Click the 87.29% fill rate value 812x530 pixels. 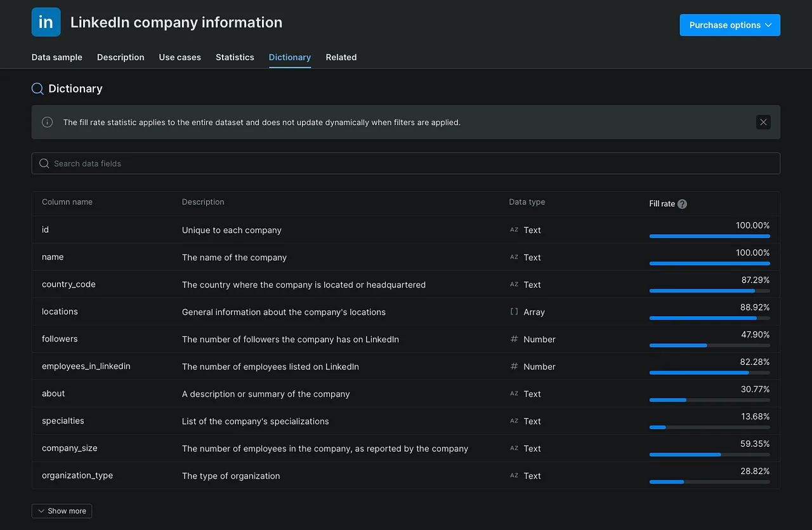(x=755, y=280)
